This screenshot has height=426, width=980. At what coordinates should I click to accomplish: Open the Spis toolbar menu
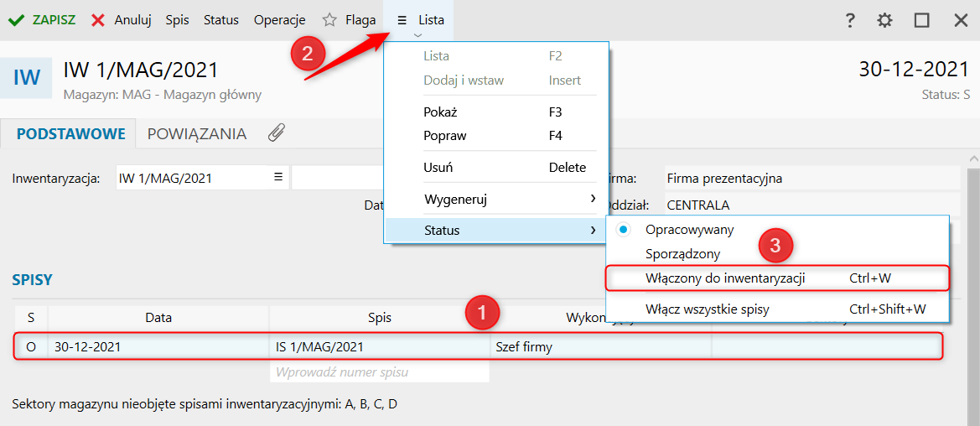pyautogui.click(x=178, y=20)
